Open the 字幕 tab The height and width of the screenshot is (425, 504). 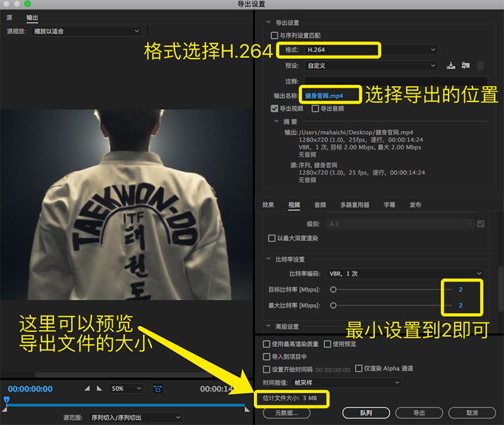click(x=389, y=205)
